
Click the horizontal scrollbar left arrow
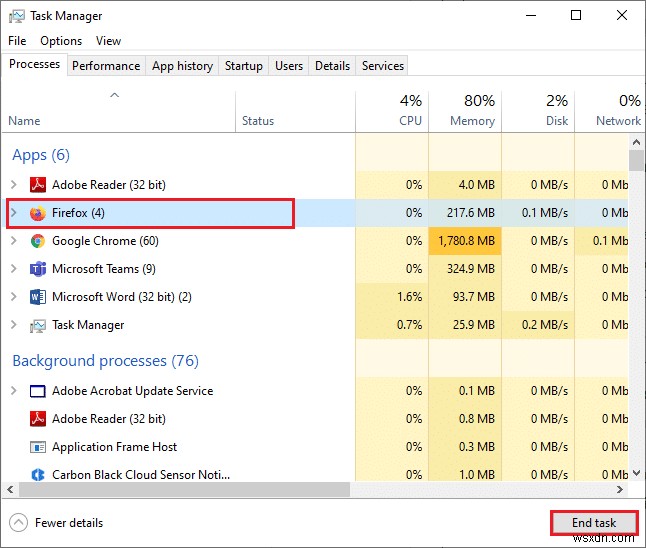(10, 489)
